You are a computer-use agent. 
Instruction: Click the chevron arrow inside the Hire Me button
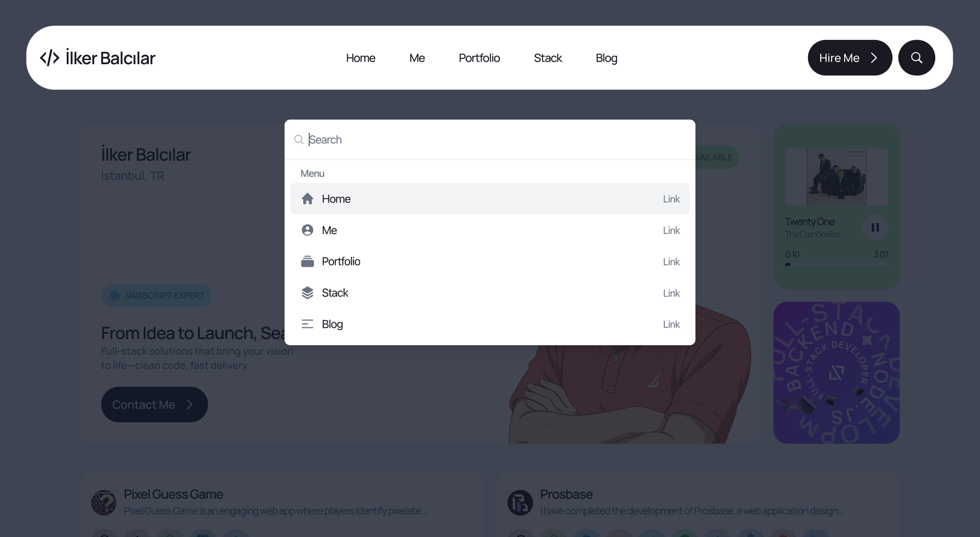coord(874,58)
